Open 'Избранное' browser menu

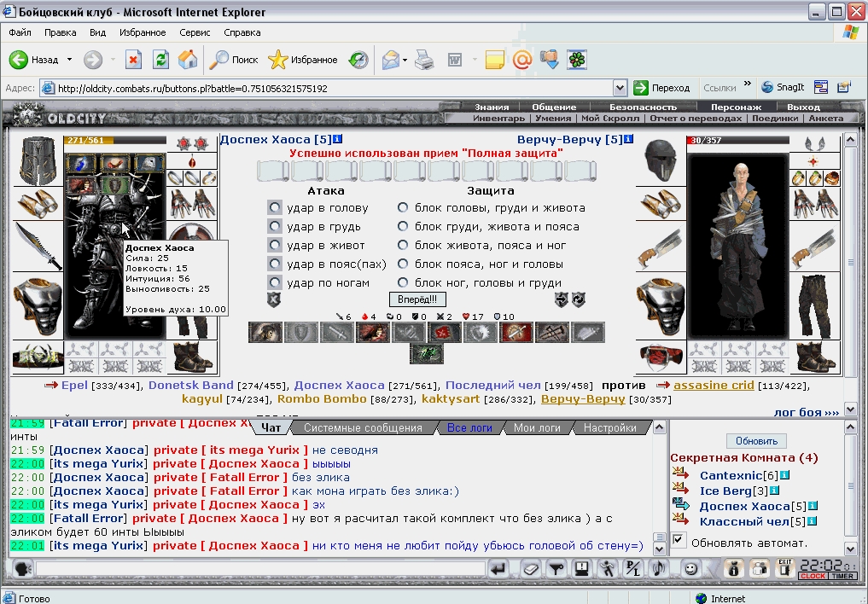pyautogui.click(x=143, y=32)
